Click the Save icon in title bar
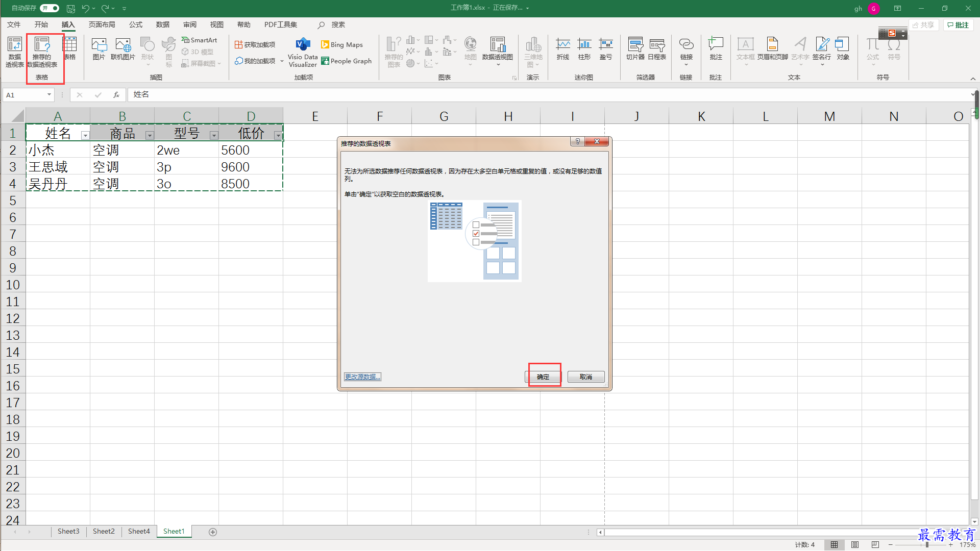The image size is (980, 551). [71, 8]
